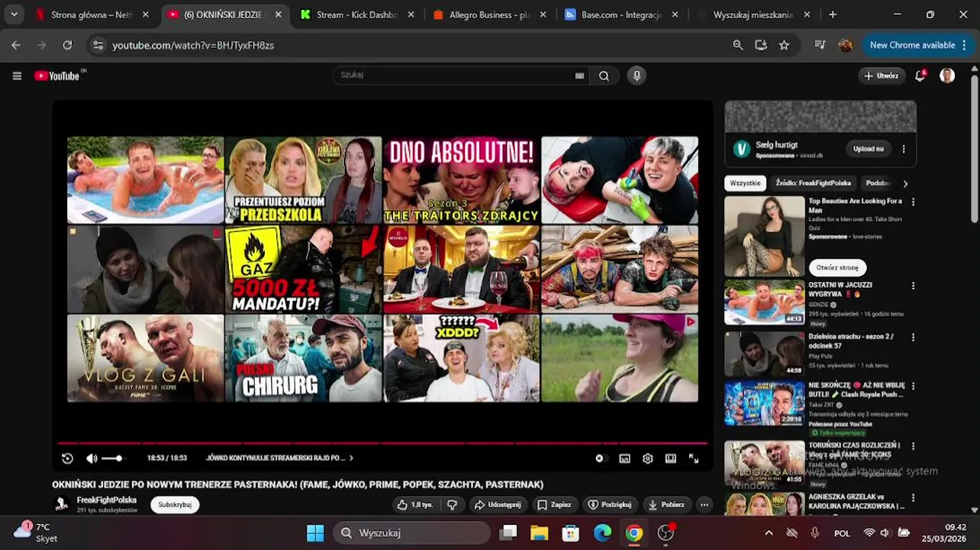980x550 pixels.
Task: Toggle subtitles with the captions icon
Action: (x=624, y=458)
